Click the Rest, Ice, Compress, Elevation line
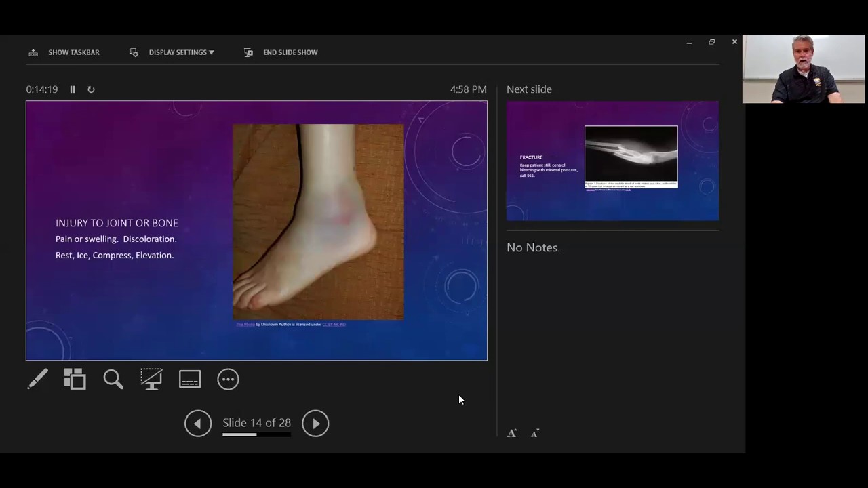Image resolution: width=868 pixels, height=488 pixels. 115,256
